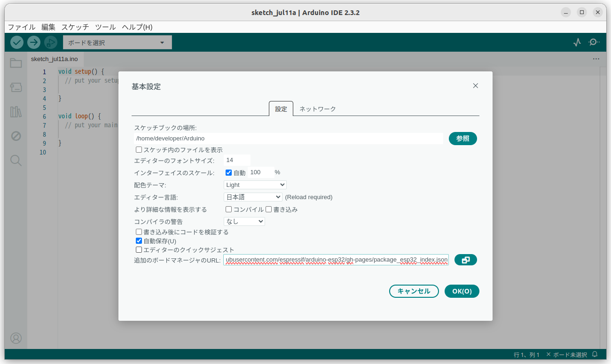The width and height of the screenshot is (611, 364).
Task: Change コンパイラの警告 via its dropdown
Action: pos(244,221)
